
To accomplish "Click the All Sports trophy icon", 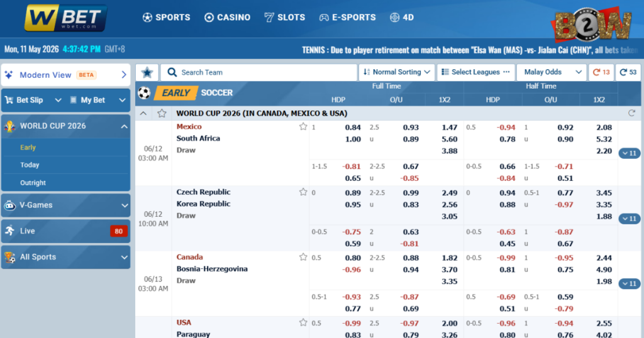I will click(x=9, y=257).
